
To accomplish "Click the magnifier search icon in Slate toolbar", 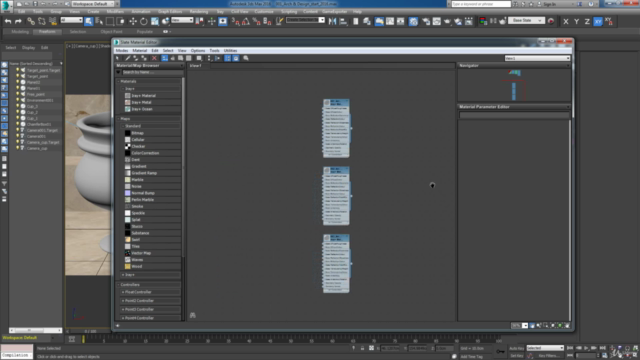I will pos(246,58).
